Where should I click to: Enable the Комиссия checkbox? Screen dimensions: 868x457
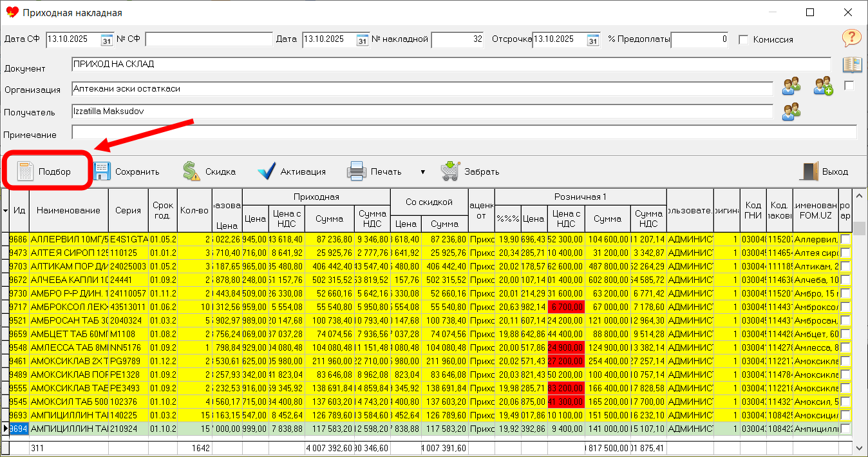744,40
